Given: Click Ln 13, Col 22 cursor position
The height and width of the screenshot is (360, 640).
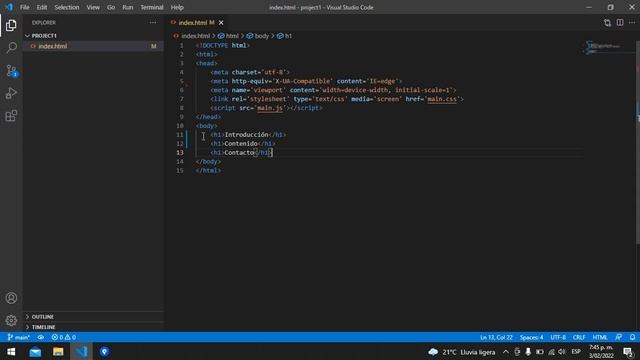Looking at the screenshot, I should point(496,337).
